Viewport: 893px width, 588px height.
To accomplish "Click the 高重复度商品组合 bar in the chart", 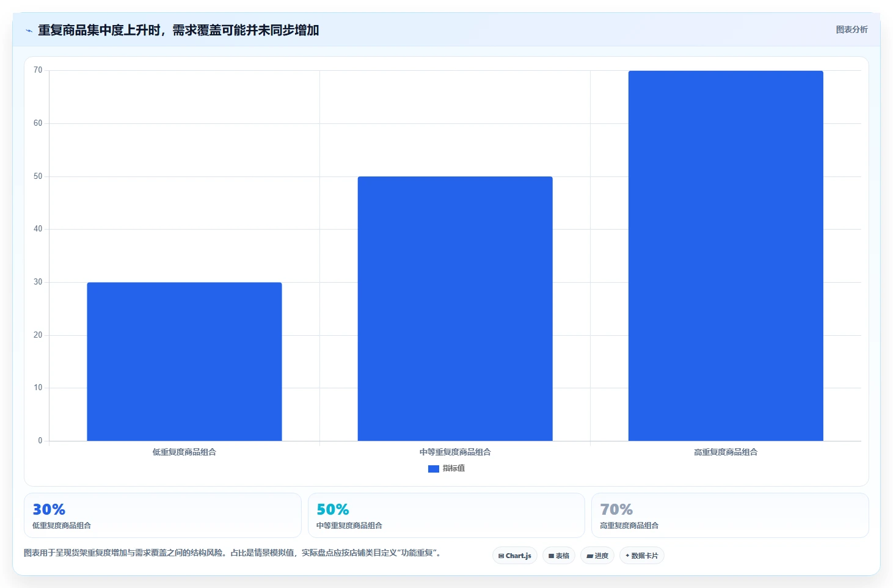I will point(726,256).
